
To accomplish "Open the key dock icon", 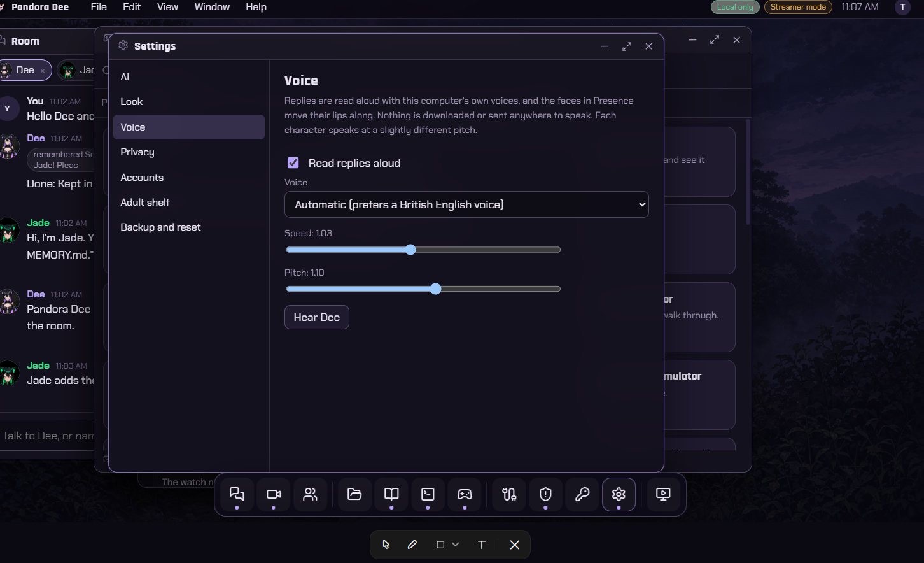I will [582, 494].
